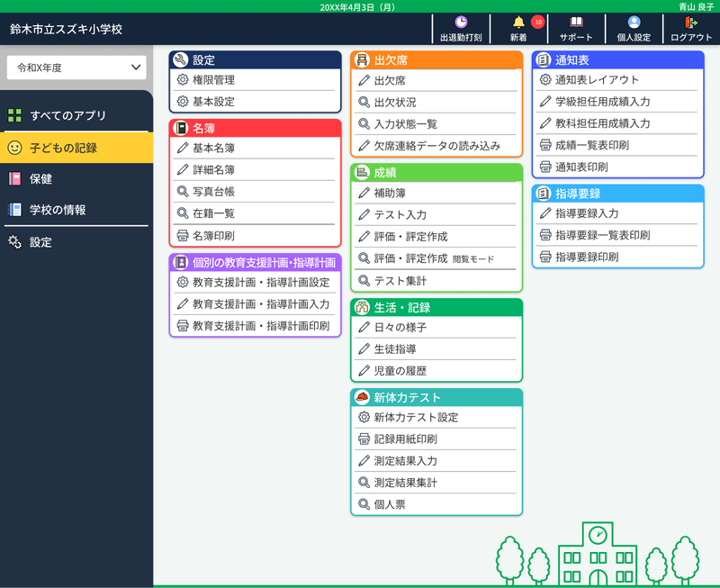Open the 令和X年度 year dropdown

pyautogui.click(x=76, y=68)
